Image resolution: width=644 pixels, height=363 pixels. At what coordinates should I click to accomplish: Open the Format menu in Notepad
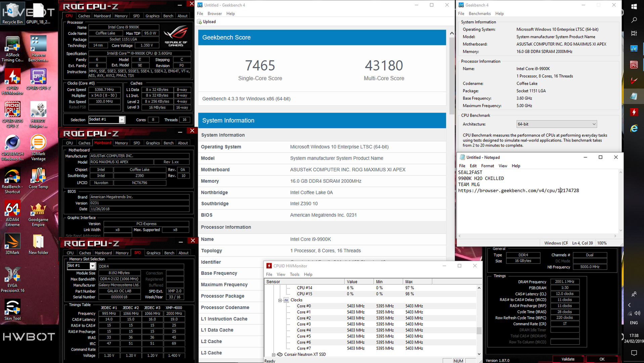point(488,166)
